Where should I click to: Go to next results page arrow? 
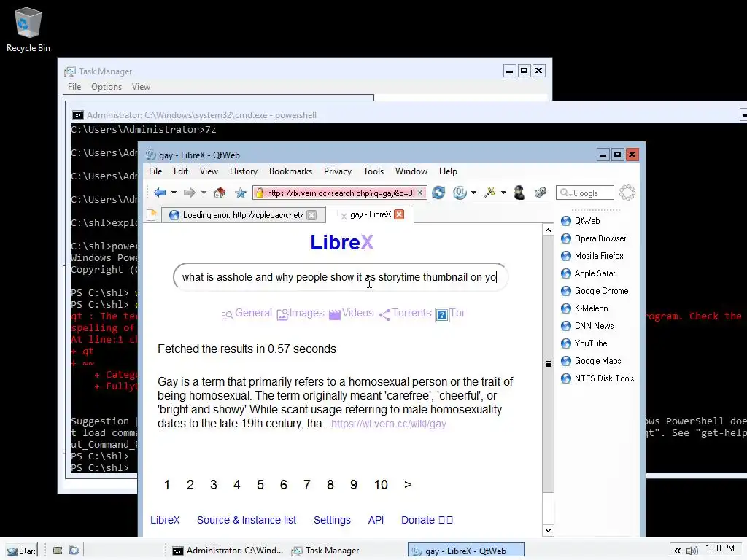407,485
